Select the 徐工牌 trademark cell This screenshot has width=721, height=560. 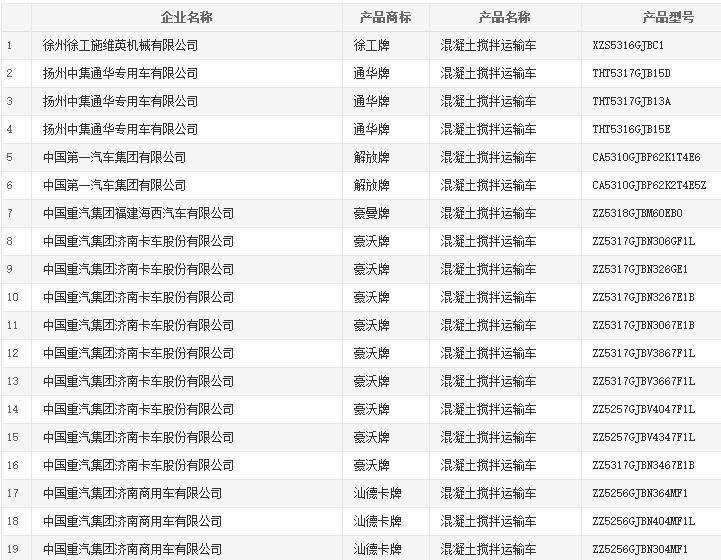[x=372, y=45]
